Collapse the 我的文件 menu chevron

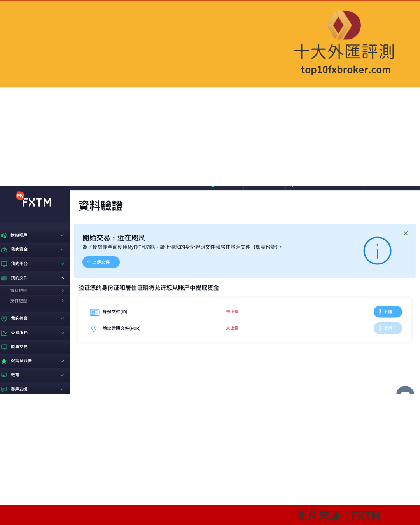[x=62, y=278]
